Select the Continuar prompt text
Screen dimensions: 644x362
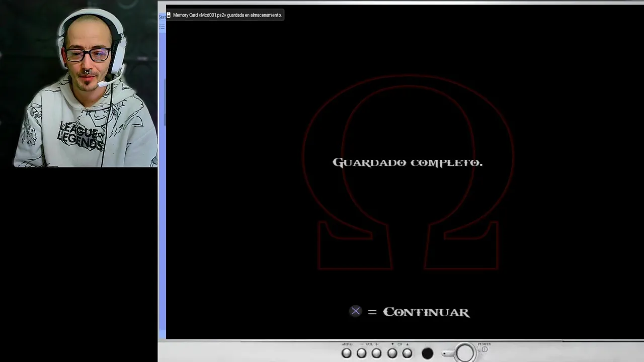426,312
